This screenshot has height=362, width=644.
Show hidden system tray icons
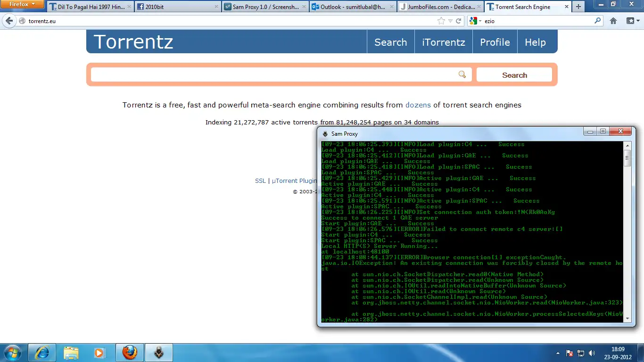[558, 353]
